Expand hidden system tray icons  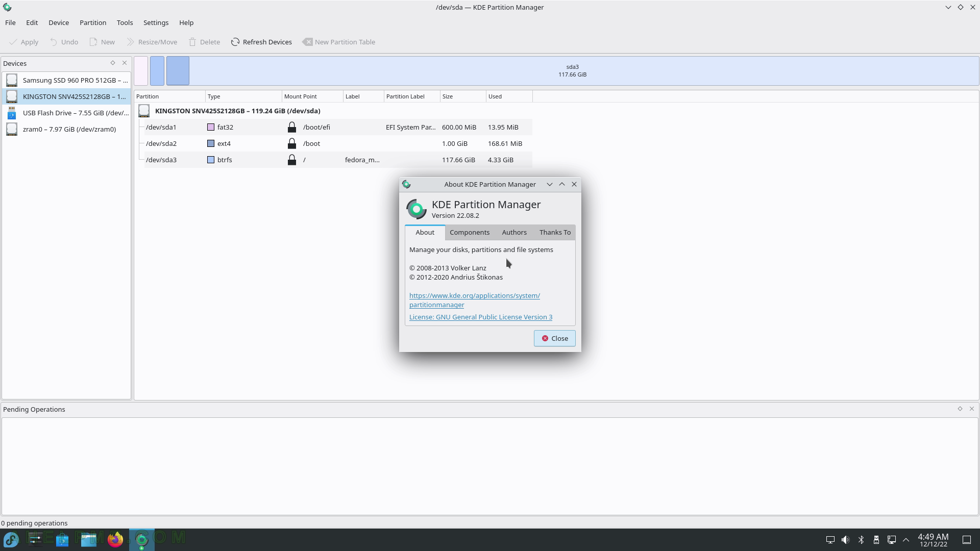coord(906,540)
